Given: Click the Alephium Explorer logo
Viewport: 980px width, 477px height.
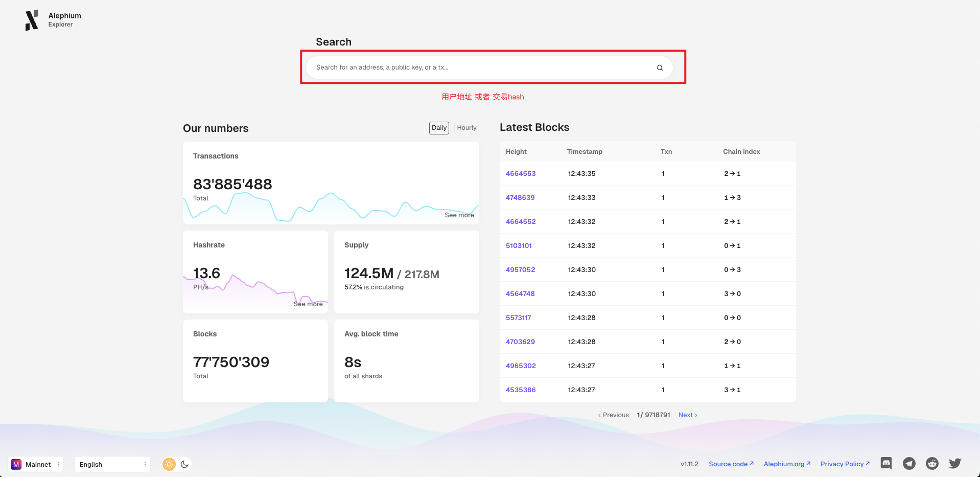Looking at the screenshot, I should 32,20.
